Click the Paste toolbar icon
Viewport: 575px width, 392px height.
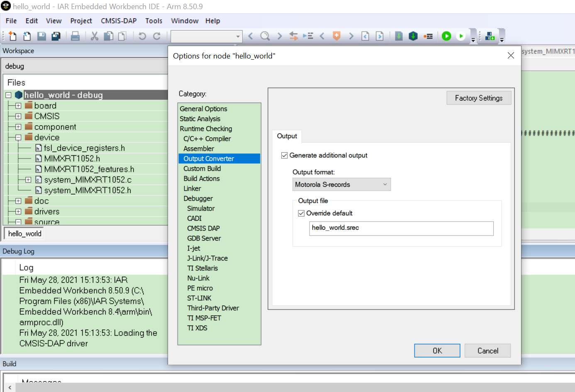pos(122,36)
